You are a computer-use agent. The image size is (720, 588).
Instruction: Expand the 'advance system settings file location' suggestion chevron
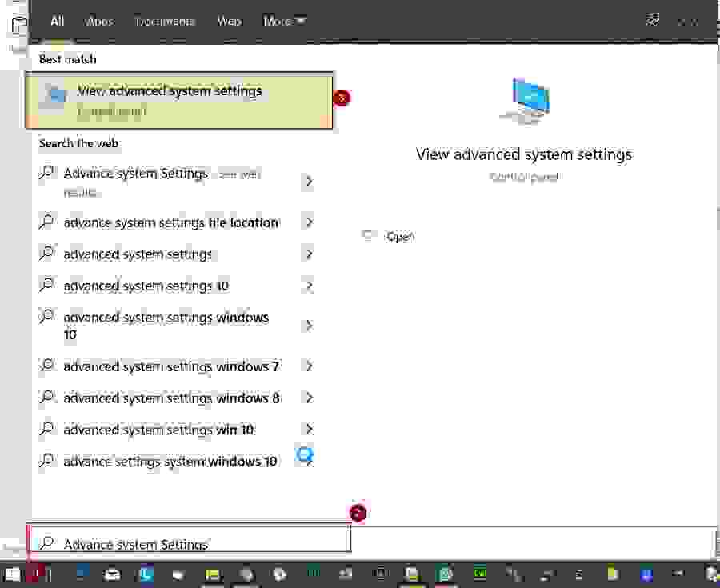[309, 222]
